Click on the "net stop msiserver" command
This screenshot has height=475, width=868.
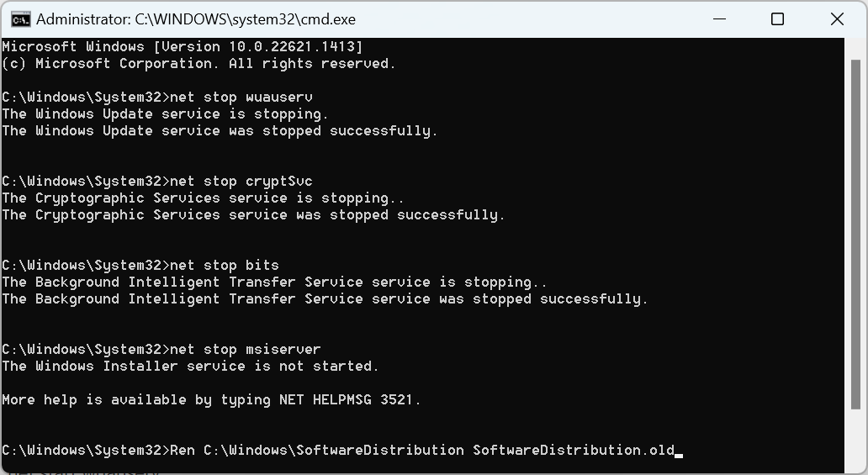pyautogui.click(x=246, y=350)
